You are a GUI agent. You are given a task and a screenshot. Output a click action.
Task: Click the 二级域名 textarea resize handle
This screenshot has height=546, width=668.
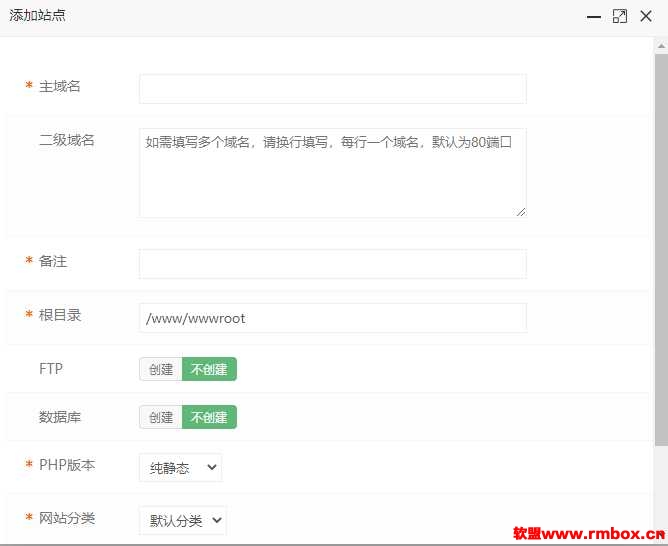(x=521, y=212)
